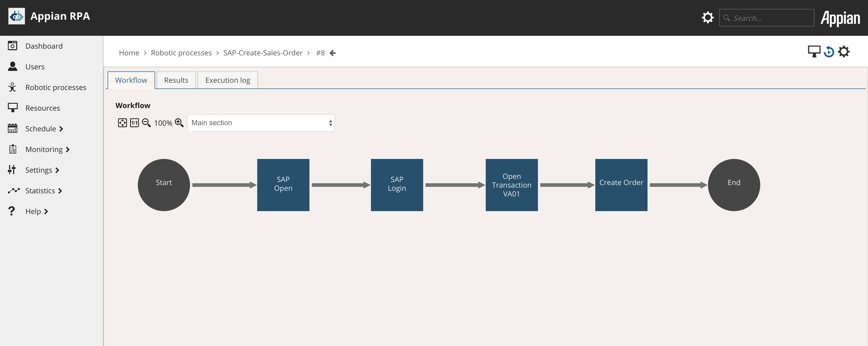This screenshot has width=868, height=346.
Task: Zoom in on the workflow
Action: [x=179, y=123]
